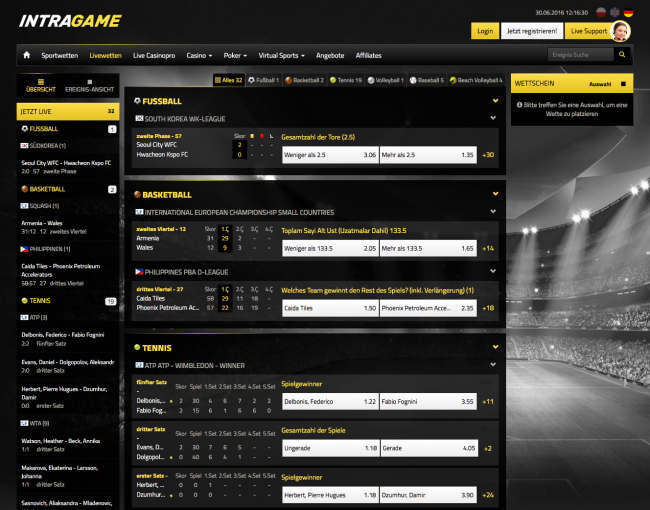Open the Sportwetten menu item
650x510 pixels.
pos(60,56)
